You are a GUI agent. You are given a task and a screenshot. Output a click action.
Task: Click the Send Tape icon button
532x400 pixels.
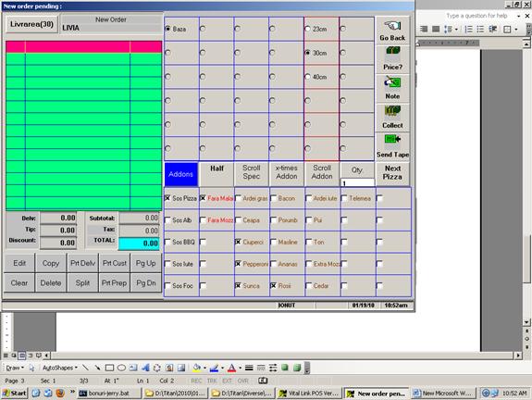[x=392, y=146]
